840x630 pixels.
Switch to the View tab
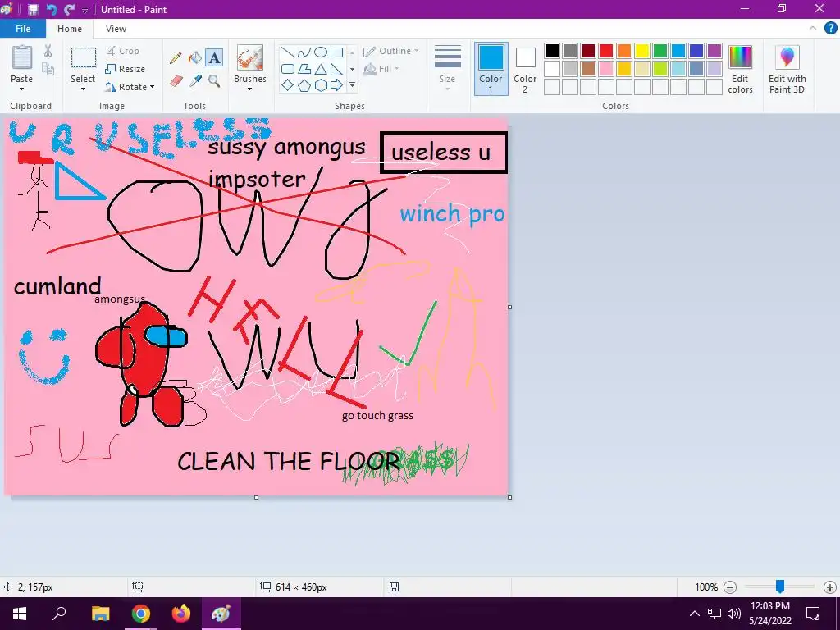tap(116, 29)
